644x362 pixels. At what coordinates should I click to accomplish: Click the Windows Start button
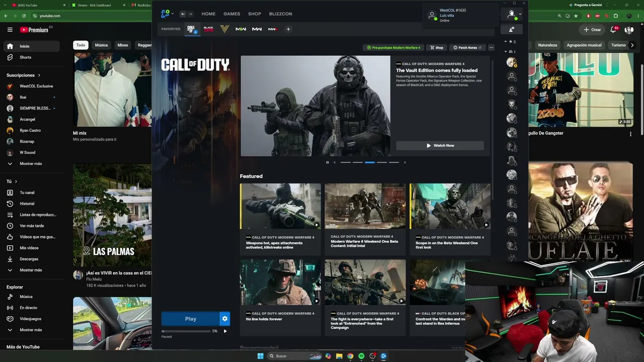[x=260, y=356]
